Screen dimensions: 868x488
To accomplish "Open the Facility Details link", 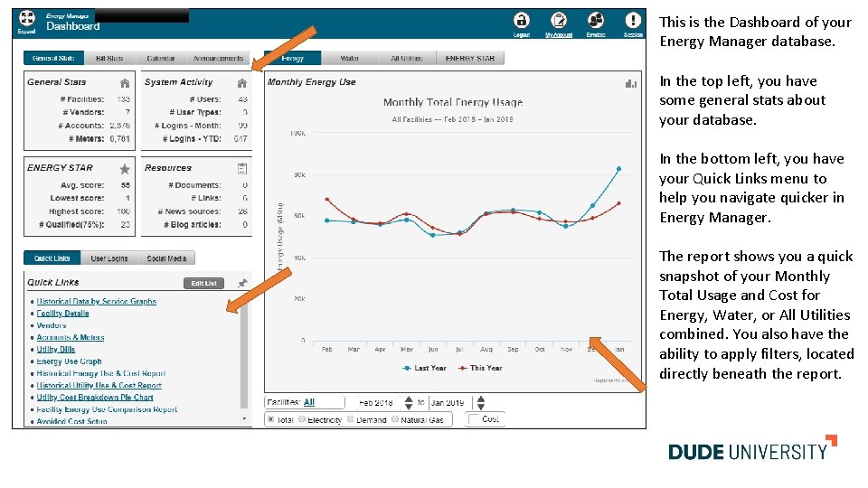I will coord(62,314).
